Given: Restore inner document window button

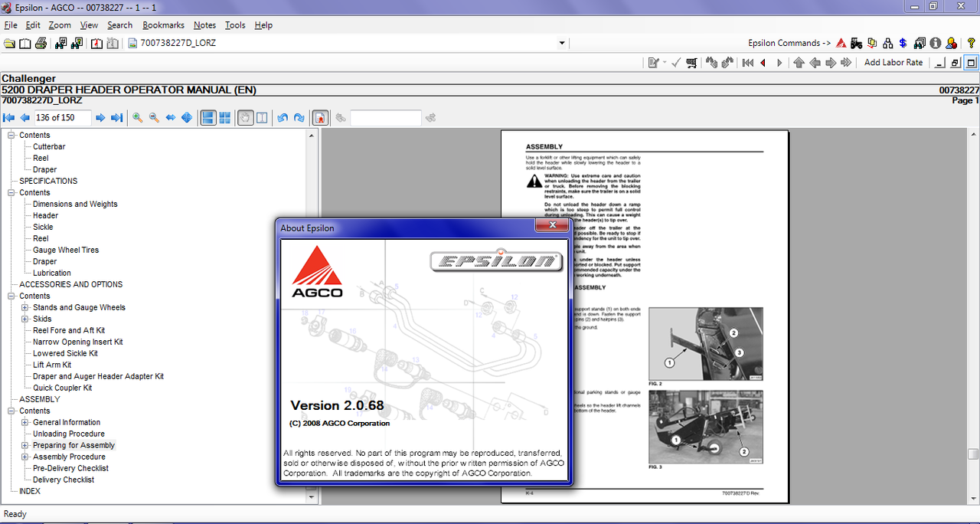Looking at the screenshot, I should 955,63.
